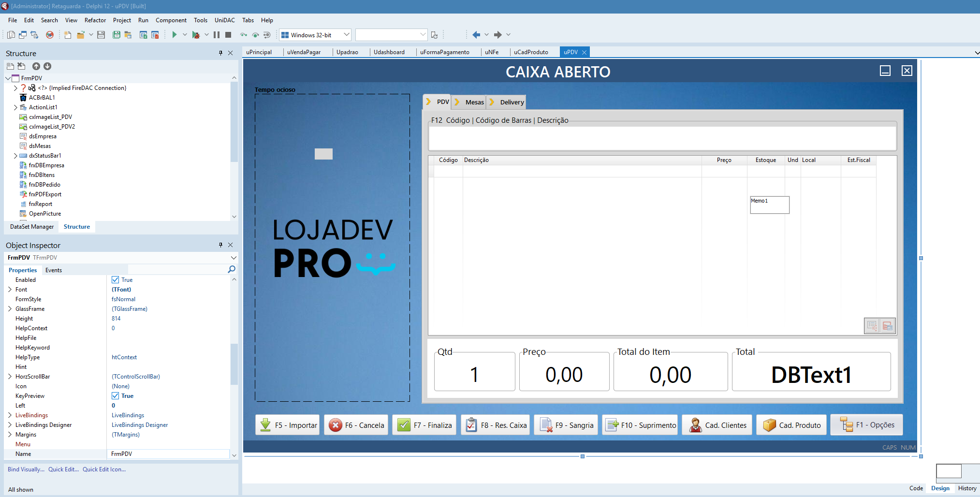Switch to the uCadProduto editor tab
The height and width of the screenshot is (497, 980).
[531, 52]
